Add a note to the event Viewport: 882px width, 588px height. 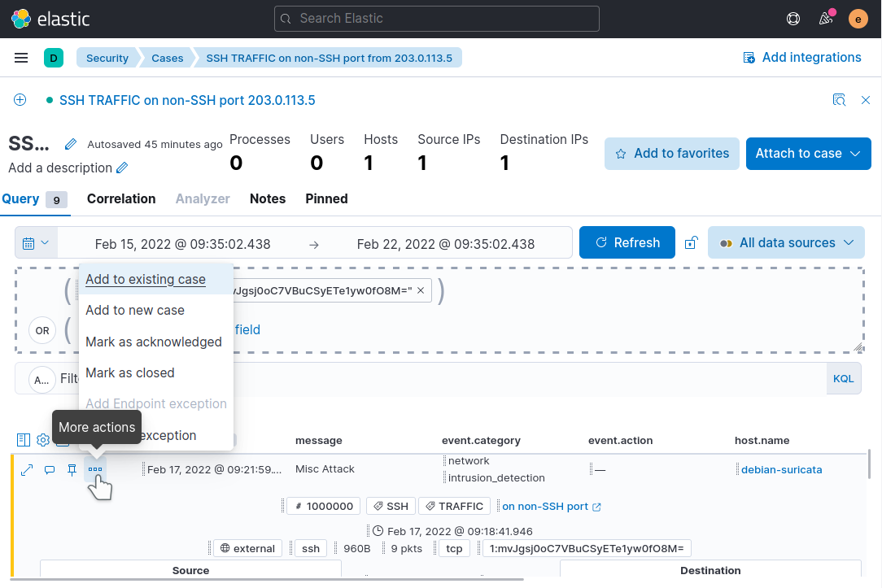[x=50, y=470]
